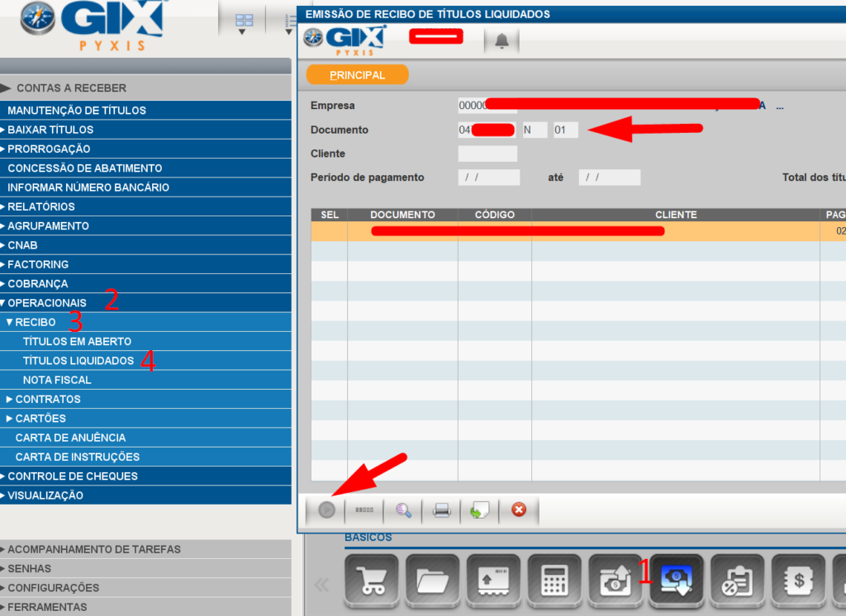This screenshot has width=846, height=616.
Task: Click the print icon in toolbar
Action: pos(442,510)
